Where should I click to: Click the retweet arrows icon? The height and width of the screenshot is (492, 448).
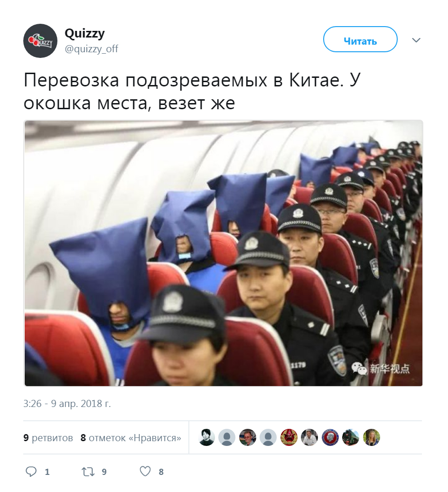(x=88, y=472)
